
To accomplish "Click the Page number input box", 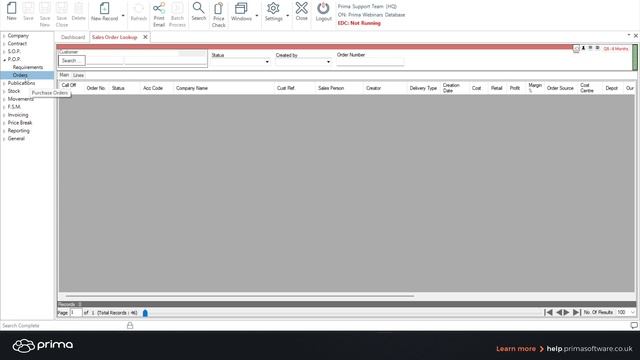I will 76,313.
